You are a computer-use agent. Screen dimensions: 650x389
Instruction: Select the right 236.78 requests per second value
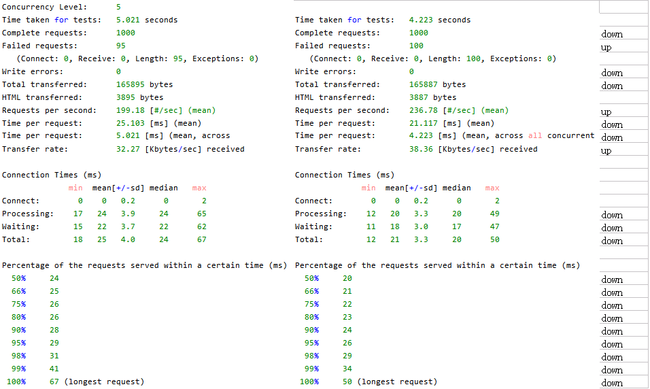(x=423, y=110)
